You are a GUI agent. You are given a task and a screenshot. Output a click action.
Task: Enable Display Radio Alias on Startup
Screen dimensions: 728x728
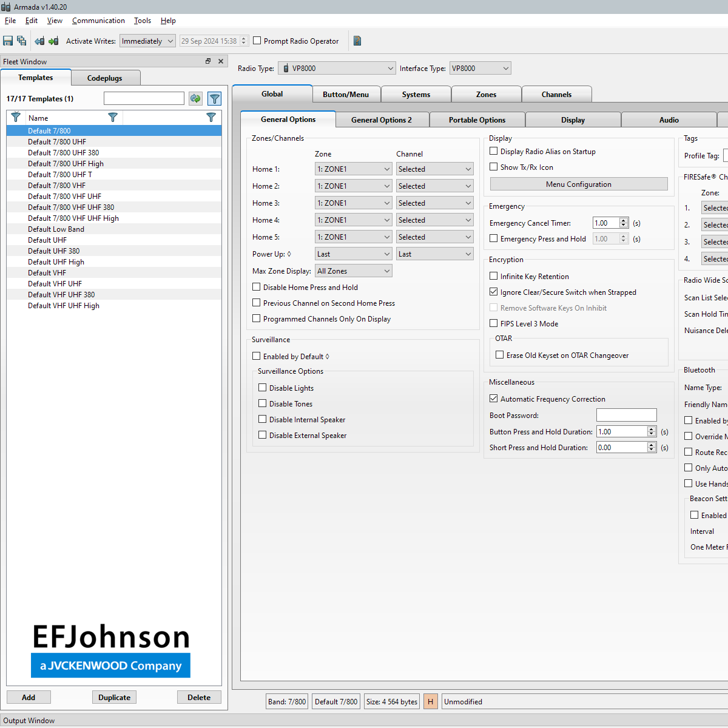click(493, 151)
